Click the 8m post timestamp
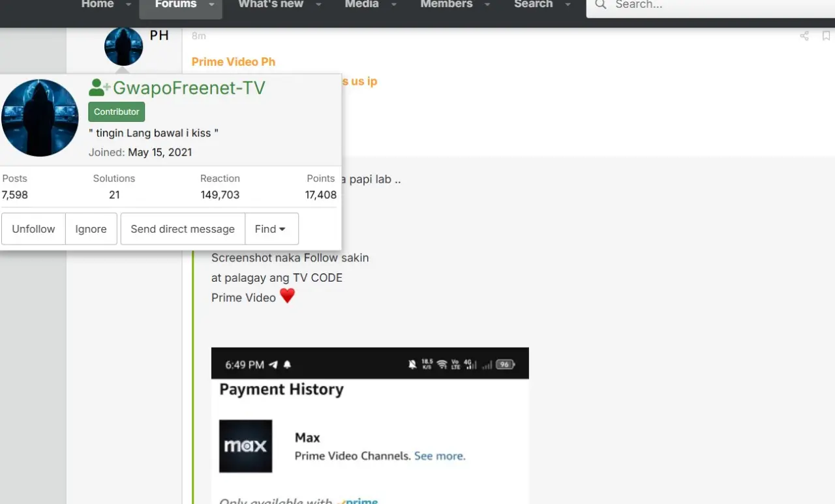The width and height of the screenshot is (835, 504). point(198,36)
